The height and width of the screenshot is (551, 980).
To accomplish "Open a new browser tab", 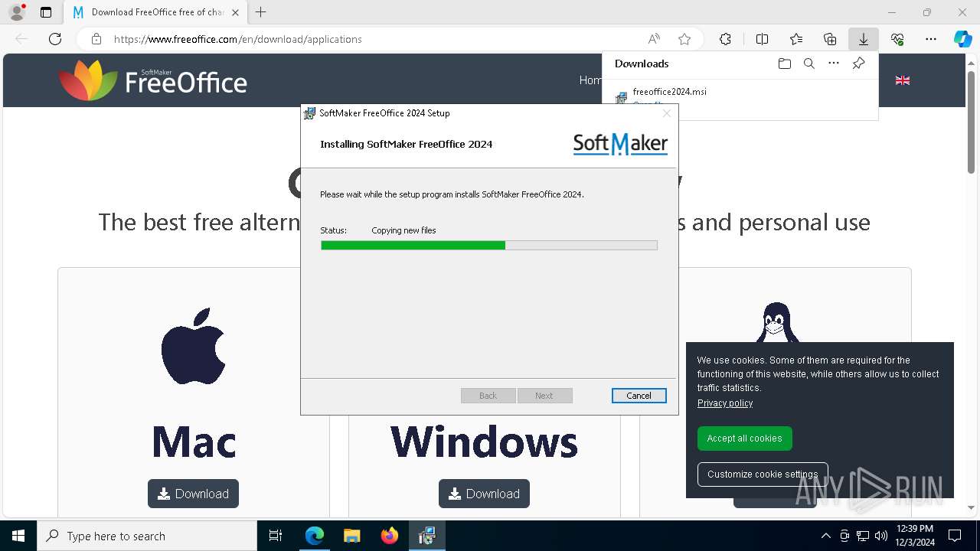I will coord(261,12).
